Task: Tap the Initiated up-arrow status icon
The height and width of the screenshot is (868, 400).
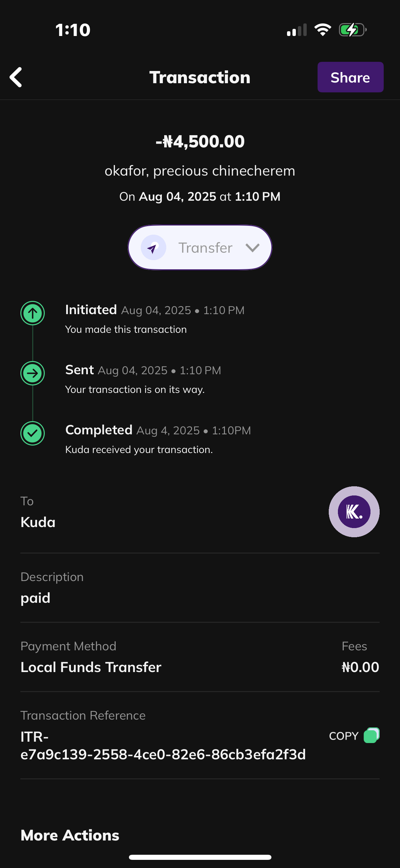Action: (x=33, y=313)
